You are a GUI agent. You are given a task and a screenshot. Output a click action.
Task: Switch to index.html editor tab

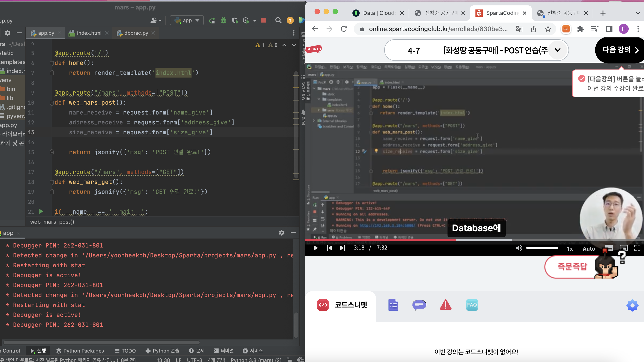point(89,33)
